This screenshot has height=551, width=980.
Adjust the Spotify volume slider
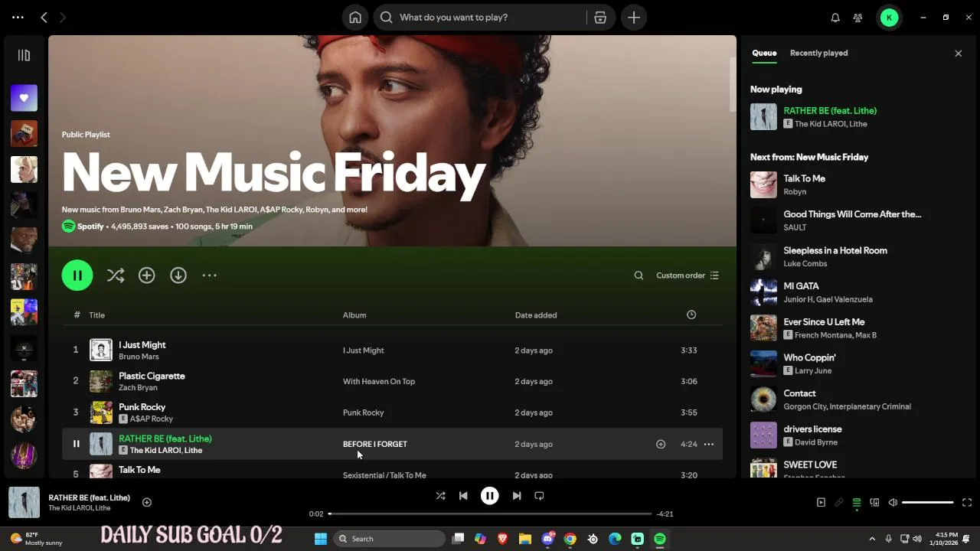928,503
